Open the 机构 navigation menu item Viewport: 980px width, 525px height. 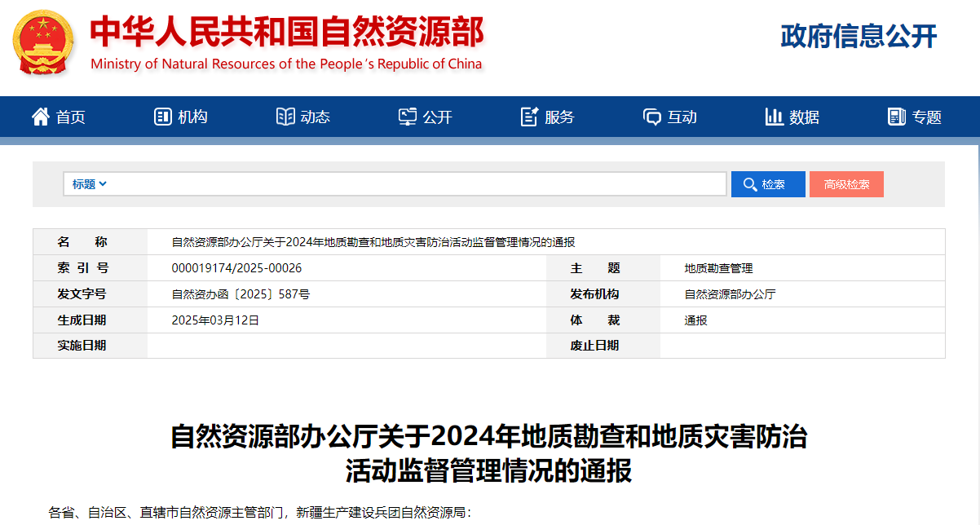(181, 117)
